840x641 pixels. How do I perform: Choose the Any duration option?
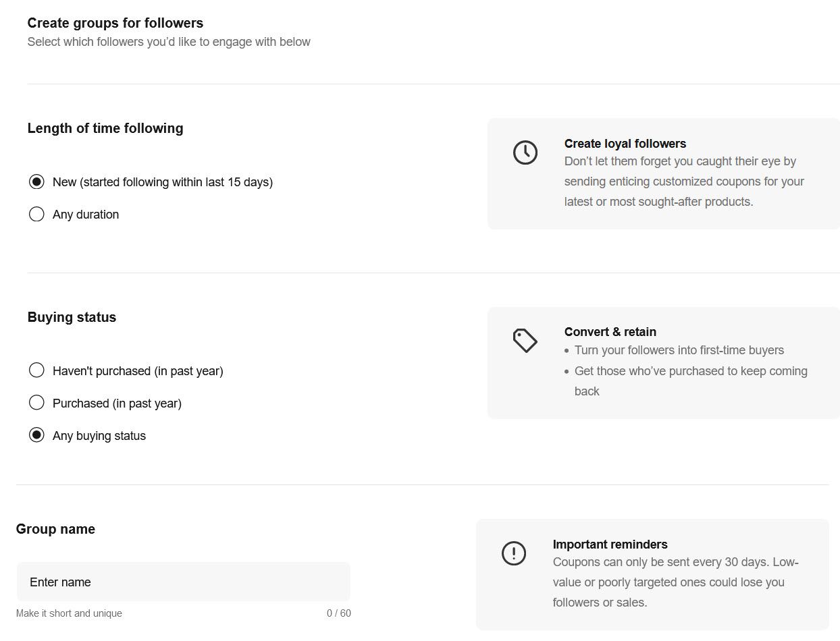[x=36, y=215]
